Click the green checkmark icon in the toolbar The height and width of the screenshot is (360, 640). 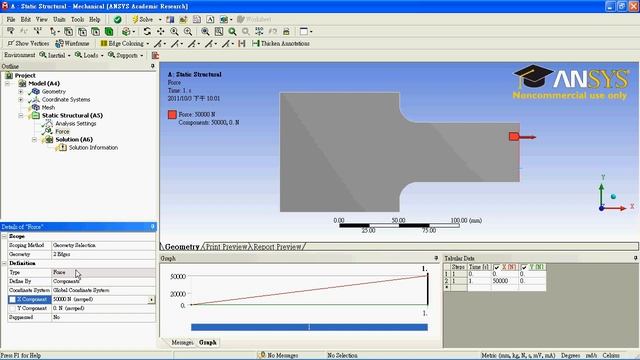(x=118, y=20)
